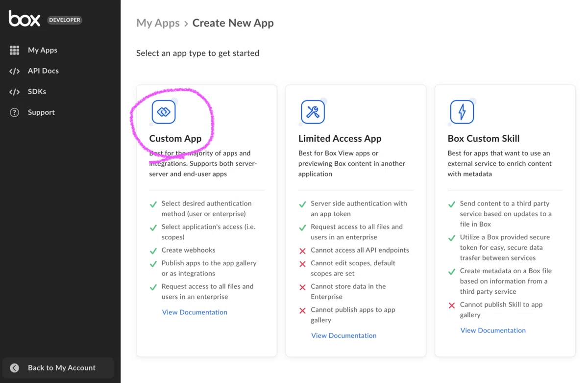Click the API Docs code icon

[x=14, y=71]
